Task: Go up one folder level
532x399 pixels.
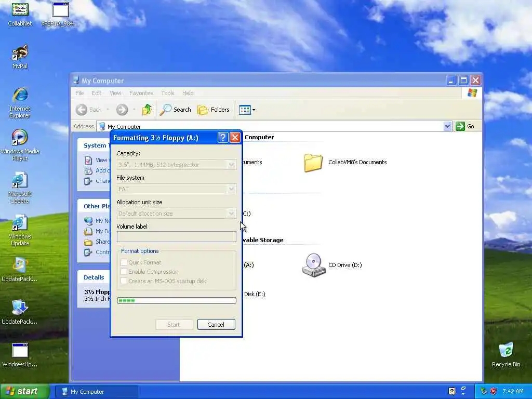Action: pos(147,110)
